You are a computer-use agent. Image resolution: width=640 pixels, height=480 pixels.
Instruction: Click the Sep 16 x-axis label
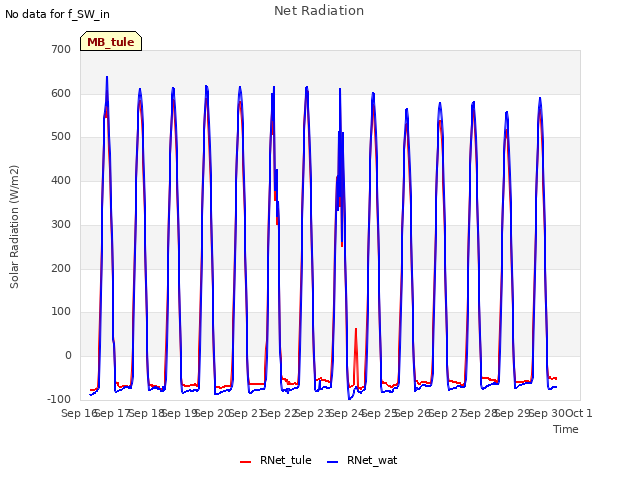[x=78, y=413]
